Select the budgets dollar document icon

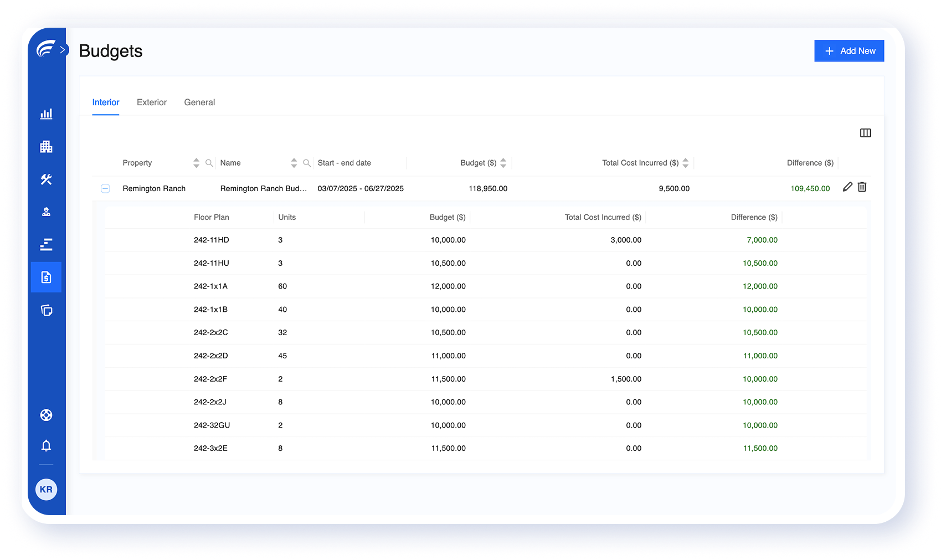click(x=46, y=277)
